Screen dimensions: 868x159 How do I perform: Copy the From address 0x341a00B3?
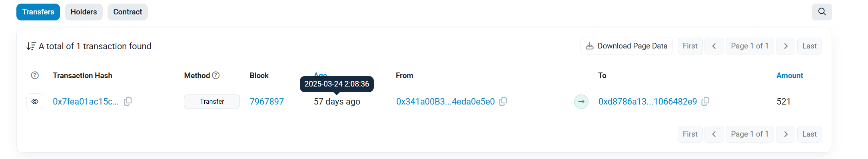[x=503, y=101]
